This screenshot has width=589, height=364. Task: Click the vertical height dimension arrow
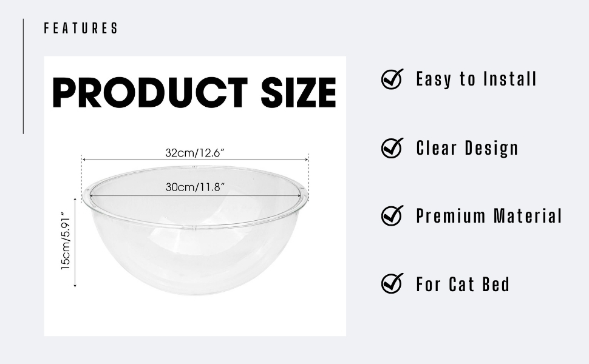pyautogui.click(x=75, y=243)
